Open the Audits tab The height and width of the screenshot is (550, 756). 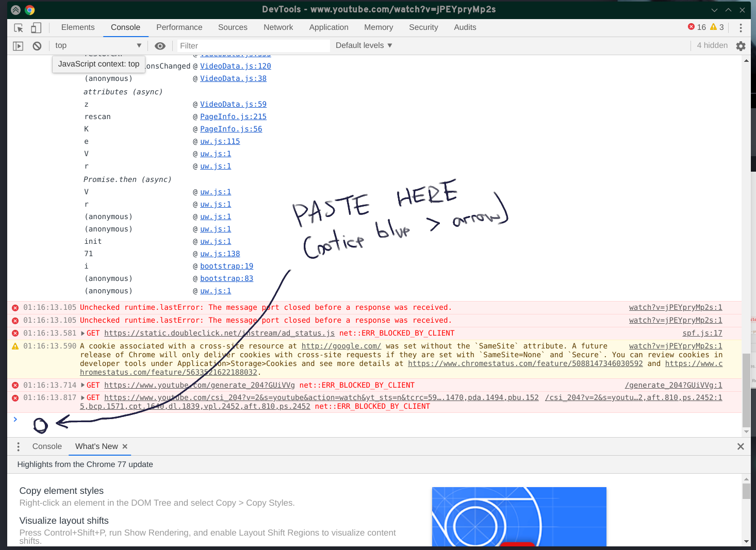(x=465, y=27)
